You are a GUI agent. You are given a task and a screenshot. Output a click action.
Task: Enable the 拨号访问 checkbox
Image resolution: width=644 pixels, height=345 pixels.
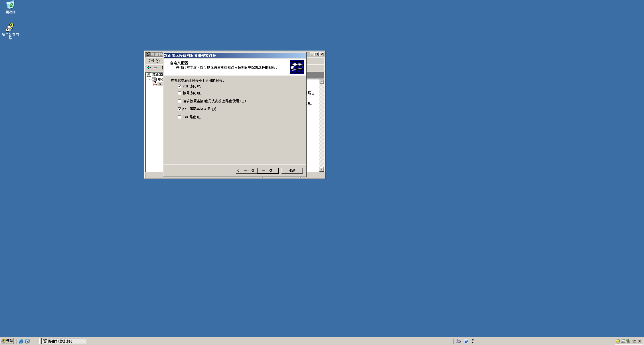(x=179, y=93)
